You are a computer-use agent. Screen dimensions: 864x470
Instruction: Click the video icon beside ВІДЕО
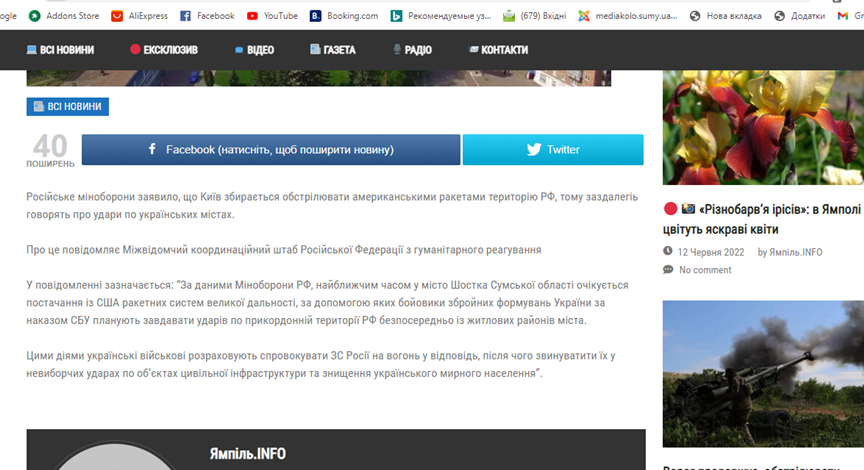[x=239, y=50]
